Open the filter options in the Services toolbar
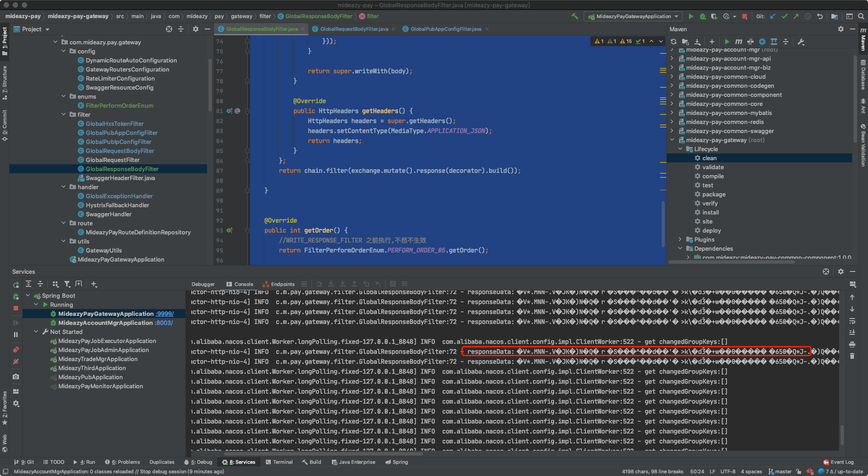Viewport: 868px width, 476px height. point(67,284)
